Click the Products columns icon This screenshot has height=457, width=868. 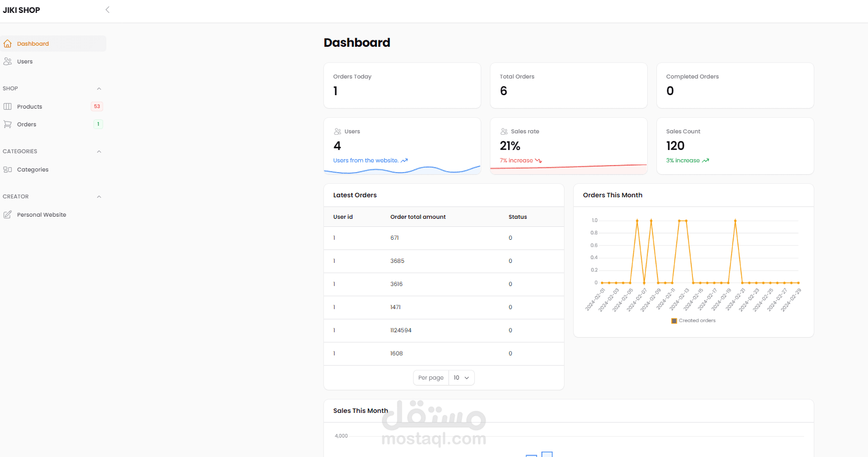[8, 106]
